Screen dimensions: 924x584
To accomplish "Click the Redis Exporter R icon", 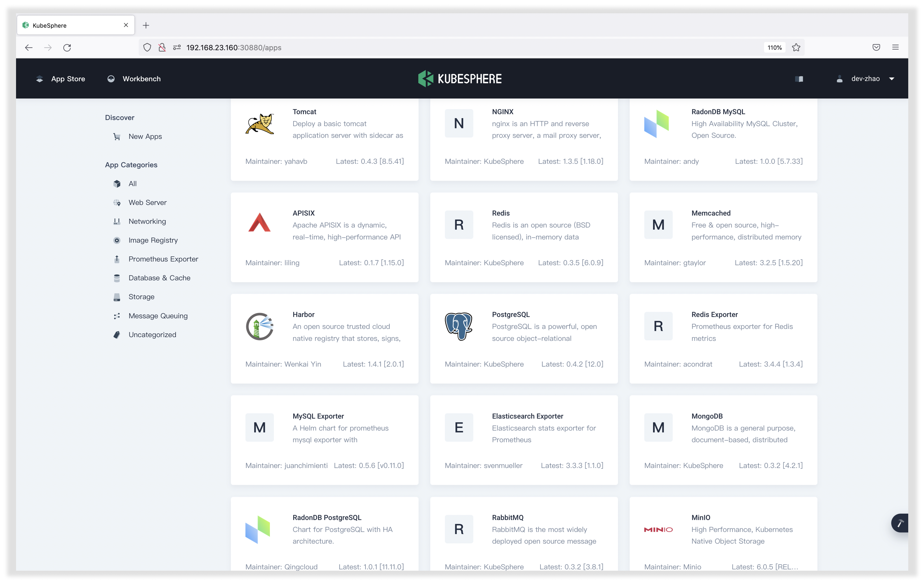I will coord(658,326).
